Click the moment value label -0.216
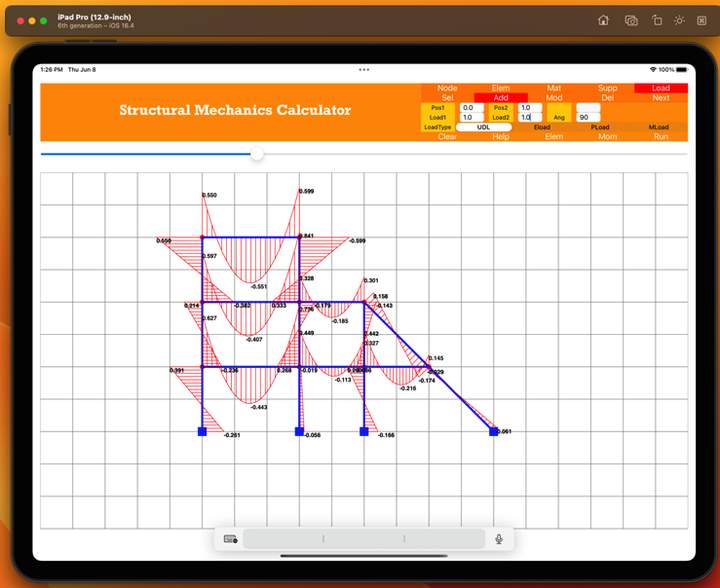 point(408,388)
